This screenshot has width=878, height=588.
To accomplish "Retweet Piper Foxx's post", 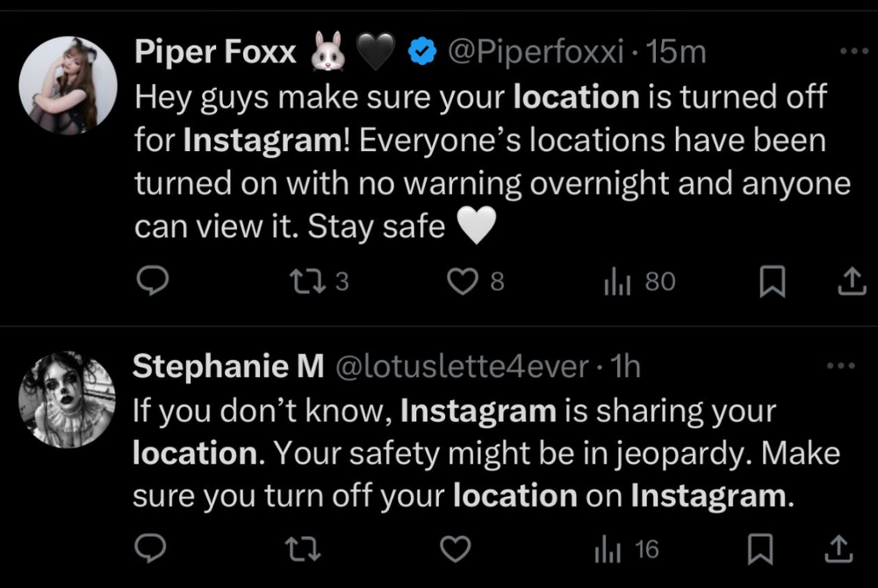I will tap(304, 281).
